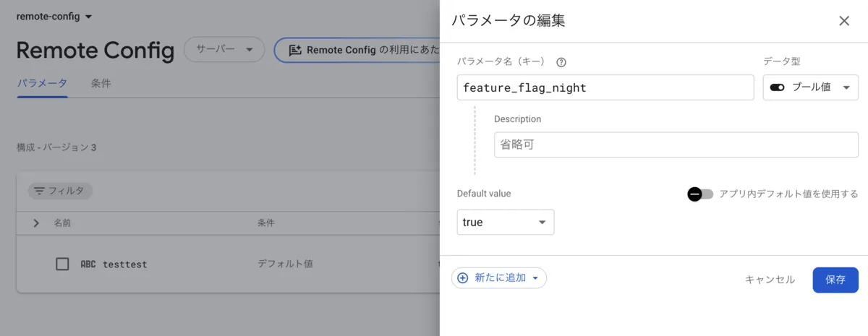Toggle the in-app default value switch
868x336 pixels.
700,194
